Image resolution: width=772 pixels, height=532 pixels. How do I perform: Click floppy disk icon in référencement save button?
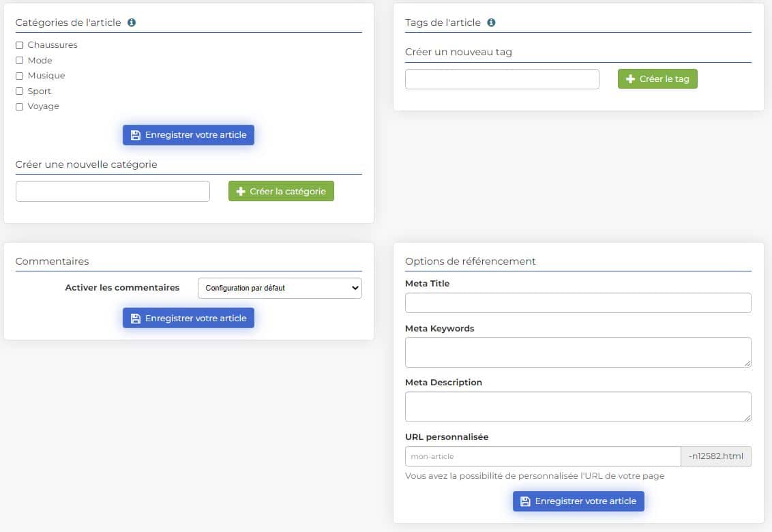coord(525,501)
